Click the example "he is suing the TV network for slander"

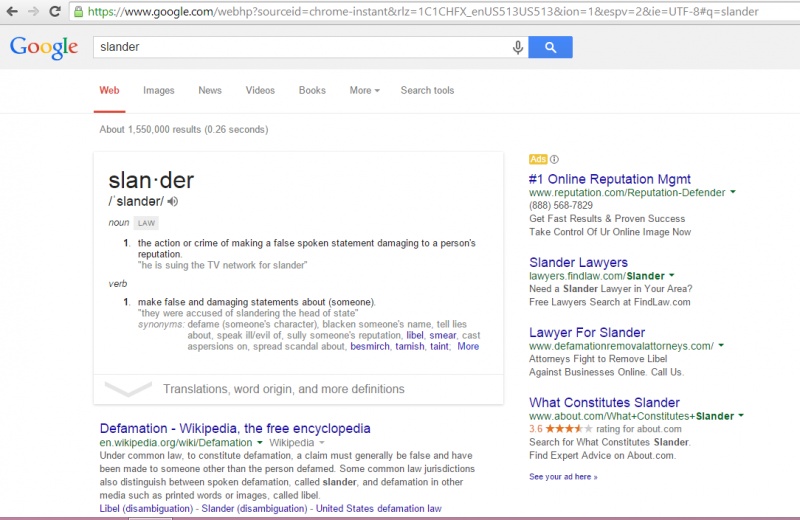(x=222, y=265)
